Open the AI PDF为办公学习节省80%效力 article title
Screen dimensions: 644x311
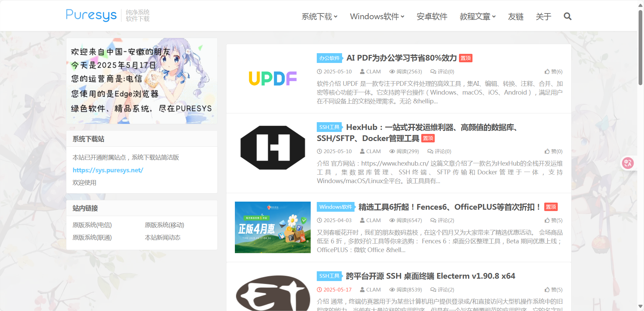[401, 58]
